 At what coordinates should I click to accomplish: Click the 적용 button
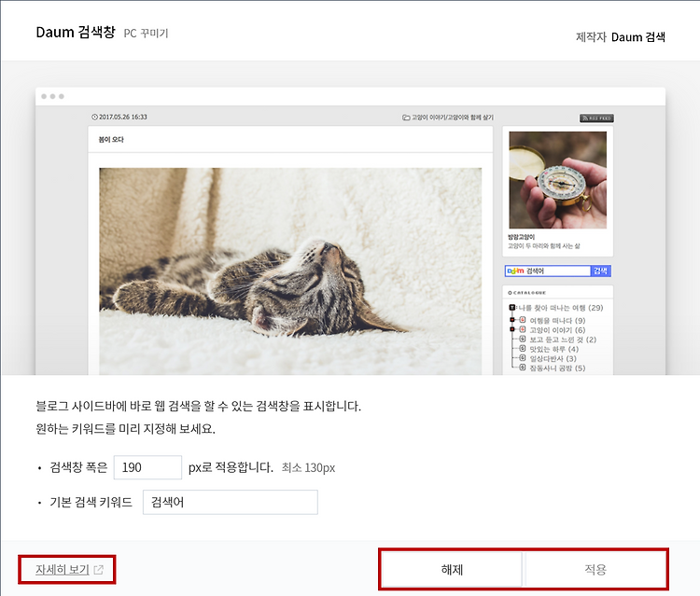click(595, 569)
